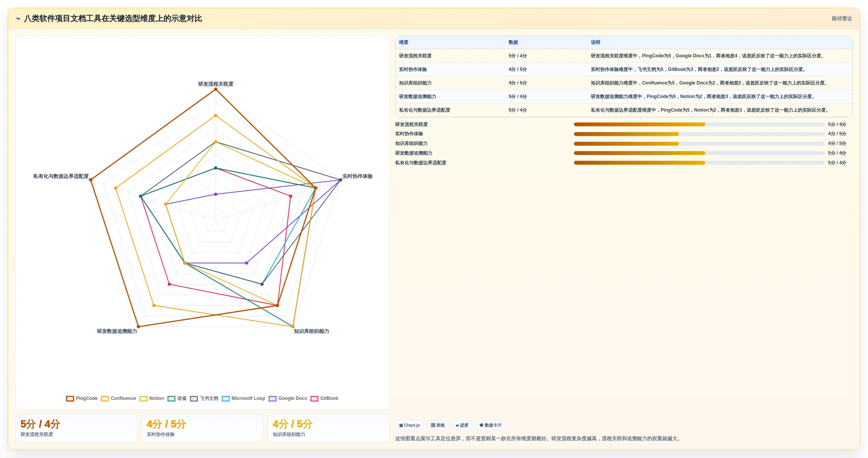Click the 研发数据追溯能力 radar axis label

(x=117, y=331)
